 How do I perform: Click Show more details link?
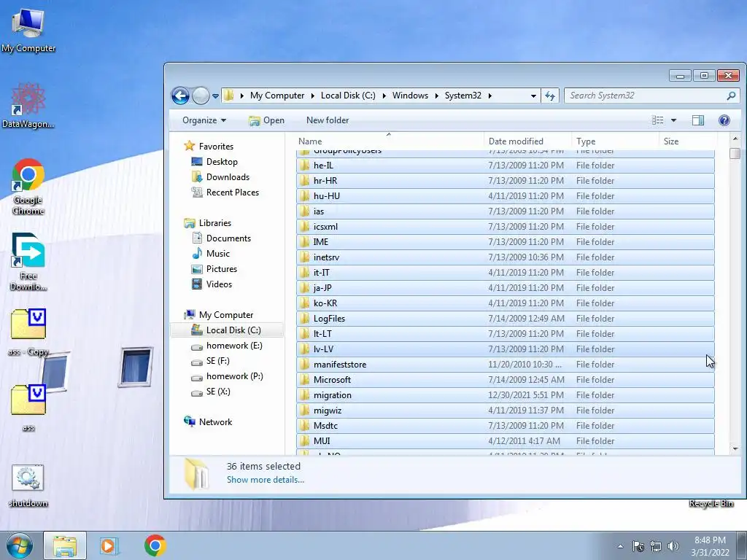click(266, 480)
